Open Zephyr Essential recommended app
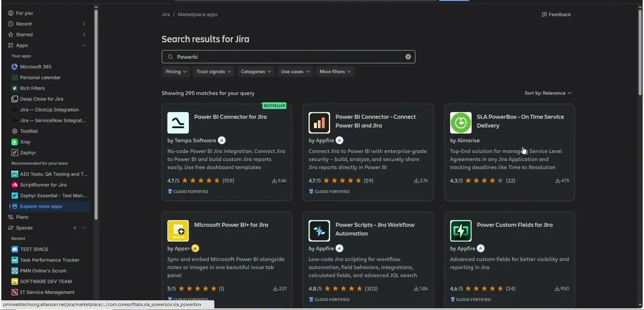The image size is (644, 310). tap(53, 196)
